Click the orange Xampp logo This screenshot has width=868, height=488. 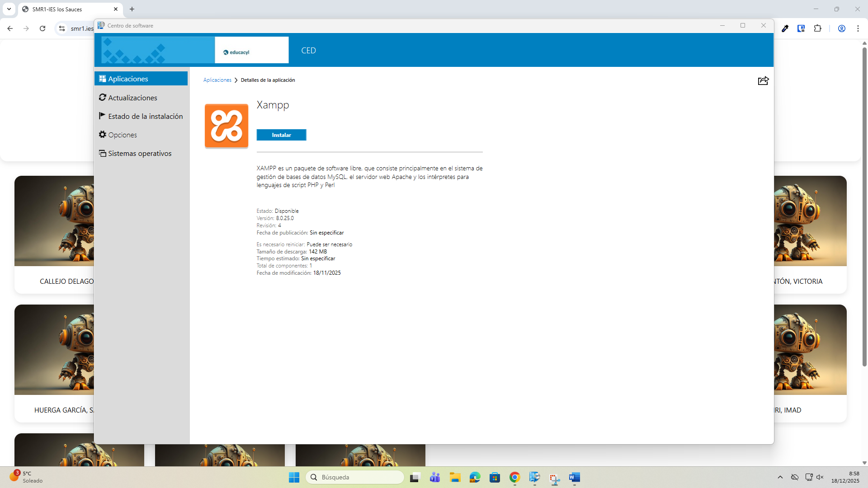(x=226, y=126)
